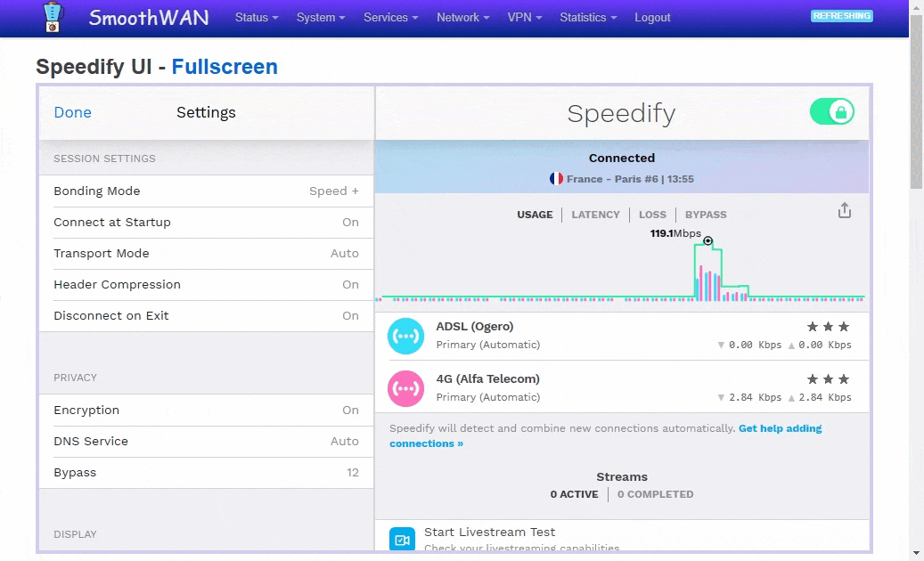
Task: Click the page vertical scrollbar thumb
Action: 916,102
